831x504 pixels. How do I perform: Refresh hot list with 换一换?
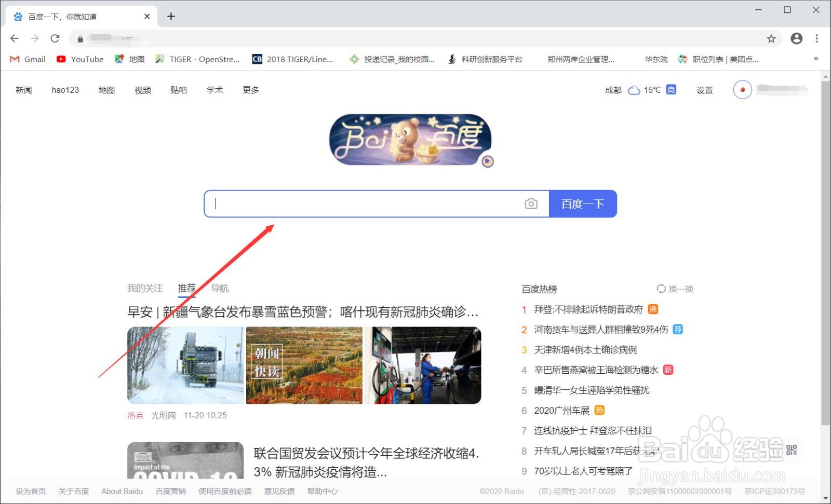click(x=675, y=289)
